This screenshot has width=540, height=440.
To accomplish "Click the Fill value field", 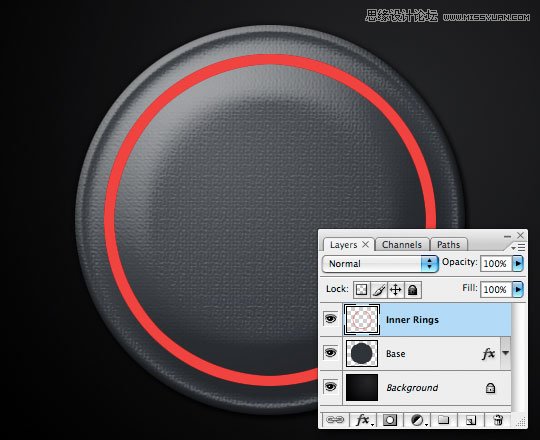I will (496, 290).
